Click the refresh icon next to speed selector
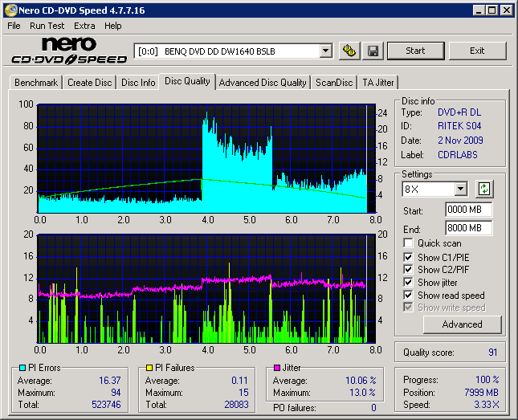This screenshot has width=518, height=420. tap(483, 189)
